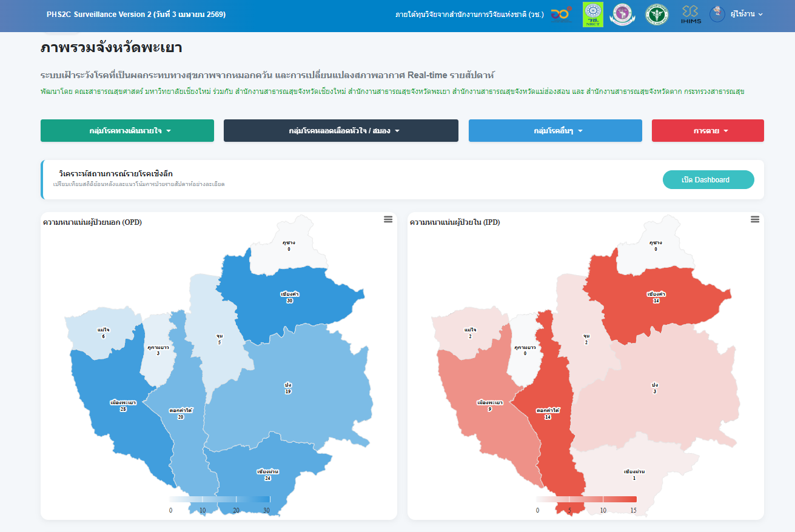Open the OPD map hamburger menu

tap(388, 219)
